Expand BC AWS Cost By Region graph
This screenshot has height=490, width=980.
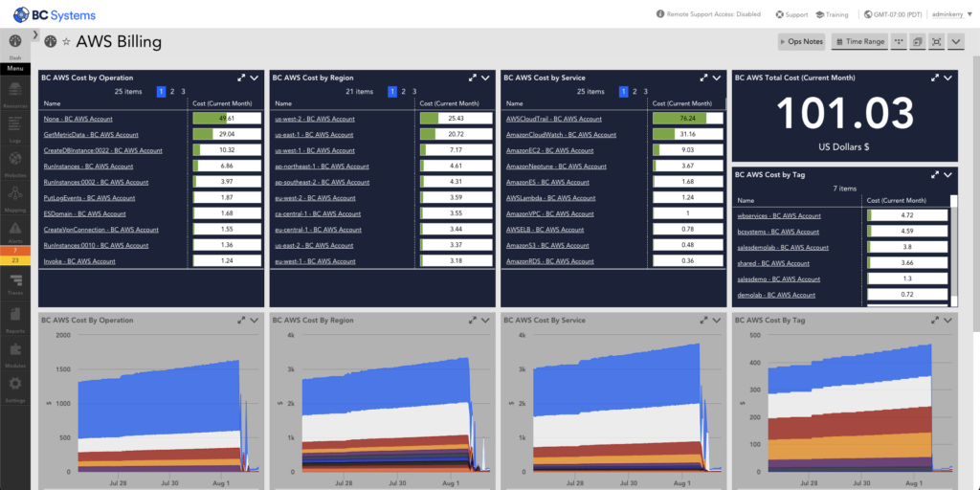[x=473, y=320]
